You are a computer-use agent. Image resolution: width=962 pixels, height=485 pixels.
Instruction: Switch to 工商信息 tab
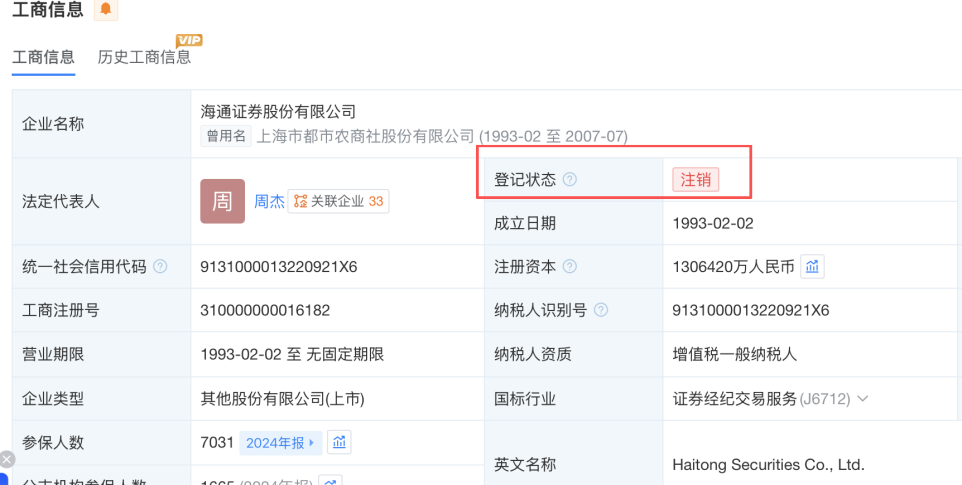44,57
